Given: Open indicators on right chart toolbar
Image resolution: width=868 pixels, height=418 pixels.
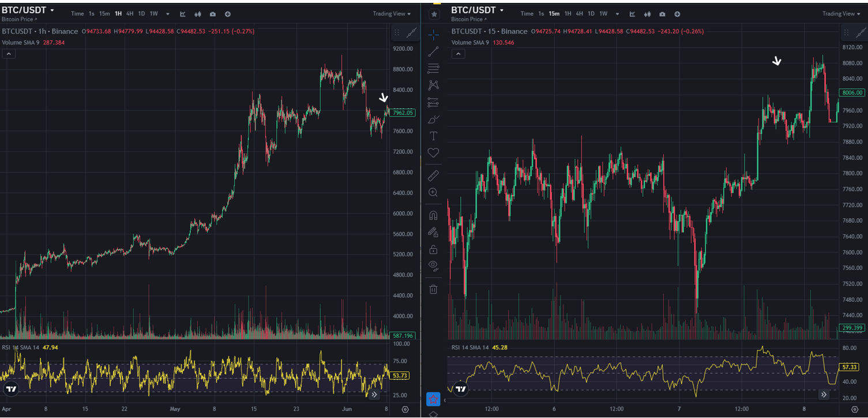Looking at the screenshot, I should (x=632, y=14).
